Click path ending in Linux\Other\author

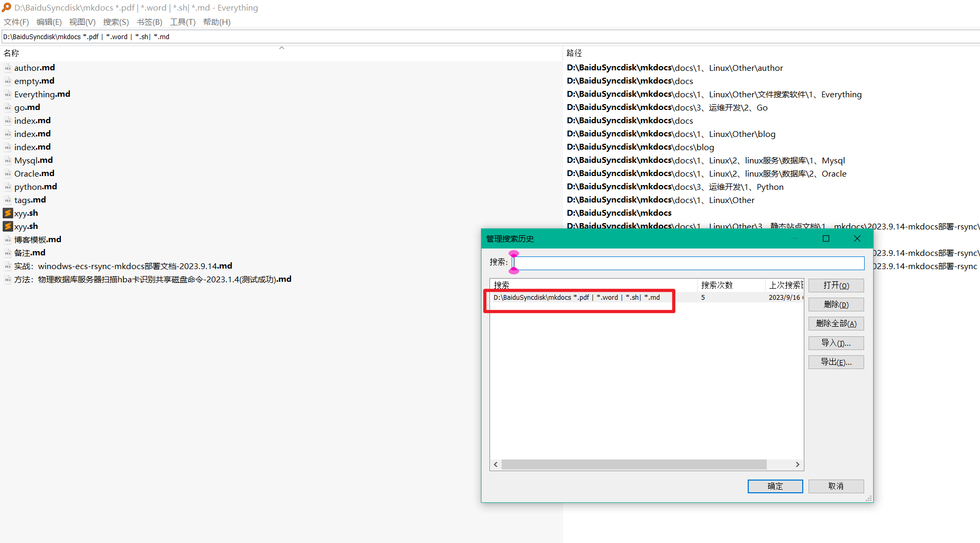pos(675,68)
